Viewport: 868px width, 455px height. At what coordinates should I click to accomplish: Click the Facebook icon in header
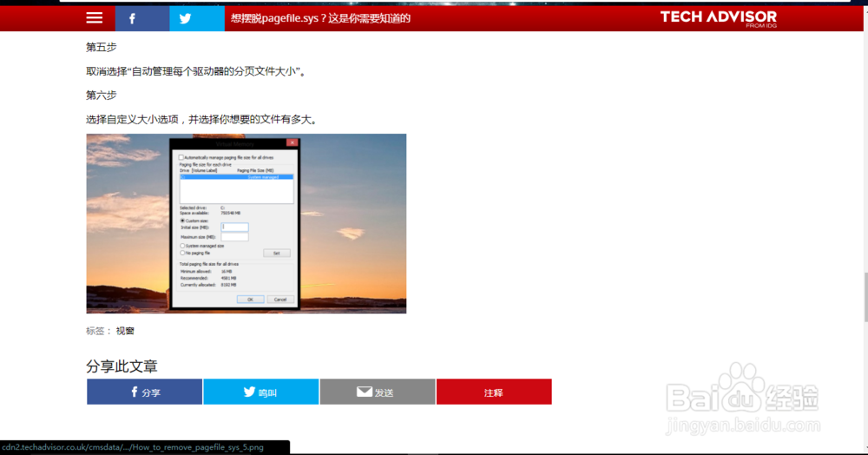142,18
